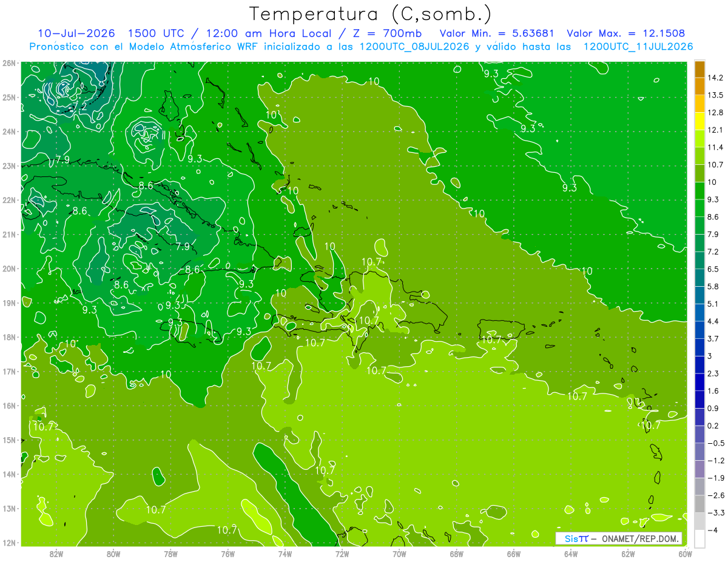This screenshot has width=728, height=562.
Task: Click the "14N" latitude axis label
Action: tap(8, 474)
